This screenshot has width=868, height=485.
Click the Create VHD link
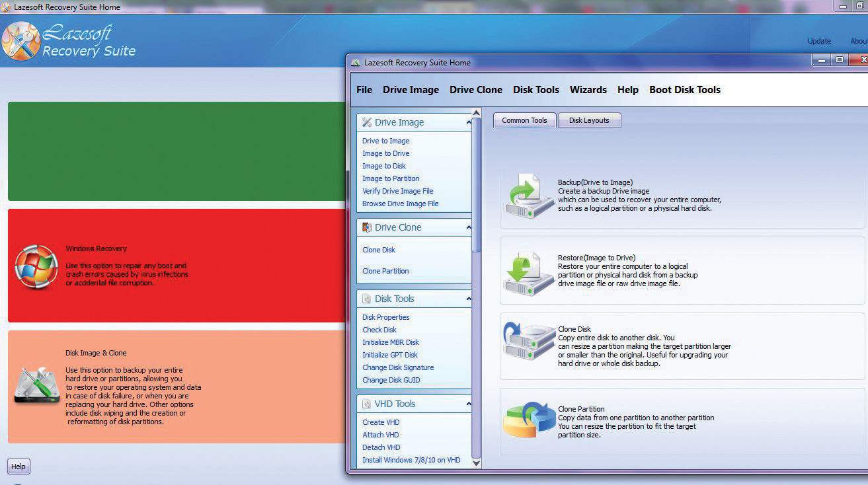[x=381, y=422]
